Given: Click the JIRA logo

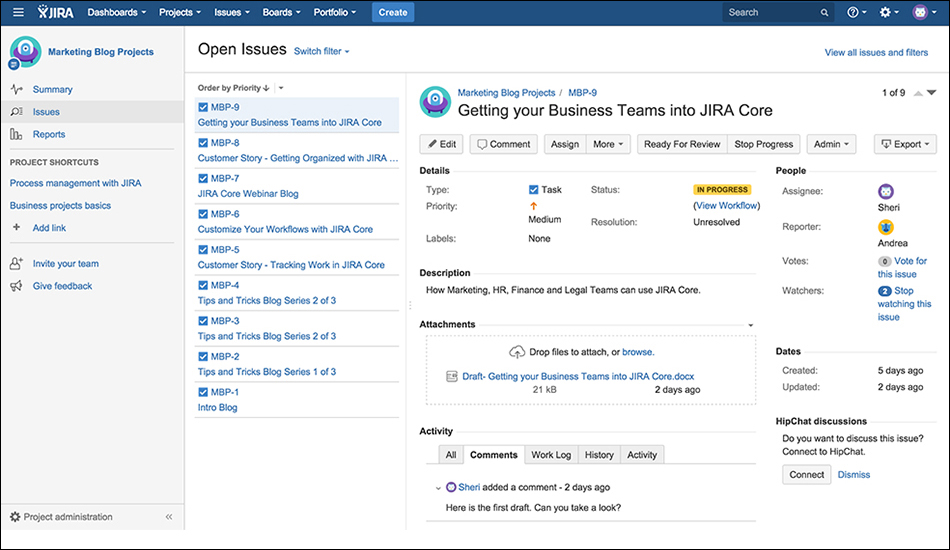Looking at the screenshot, I should (x=55, y=12).
